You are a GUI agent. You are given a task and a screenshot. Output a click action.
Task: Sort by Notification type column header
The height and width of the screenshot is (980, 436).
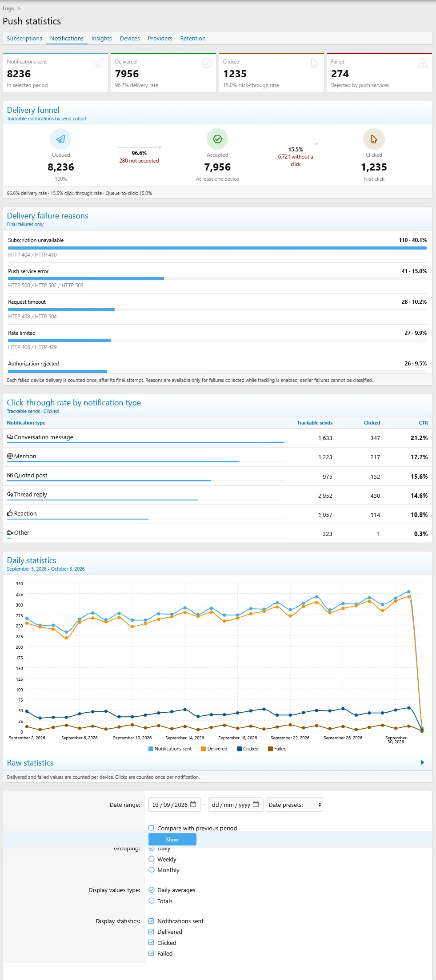tap(26, 423)
